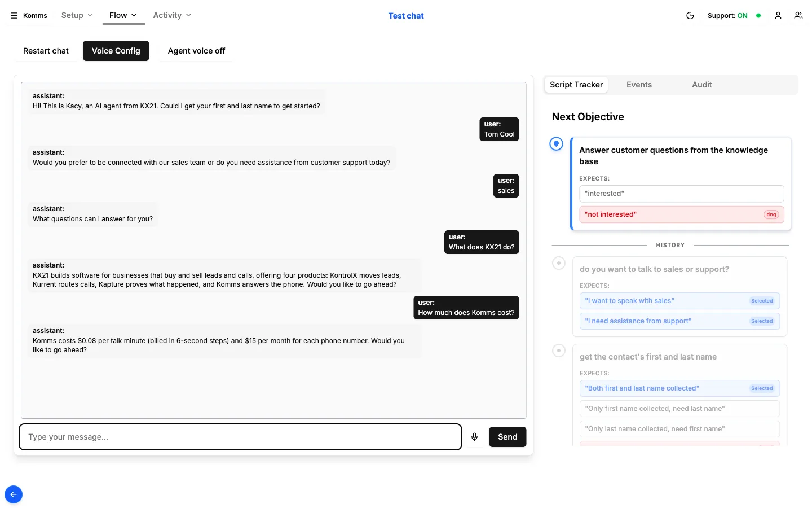
Task: Click the user message "Tom Cool"
Action: coord(499,129)
